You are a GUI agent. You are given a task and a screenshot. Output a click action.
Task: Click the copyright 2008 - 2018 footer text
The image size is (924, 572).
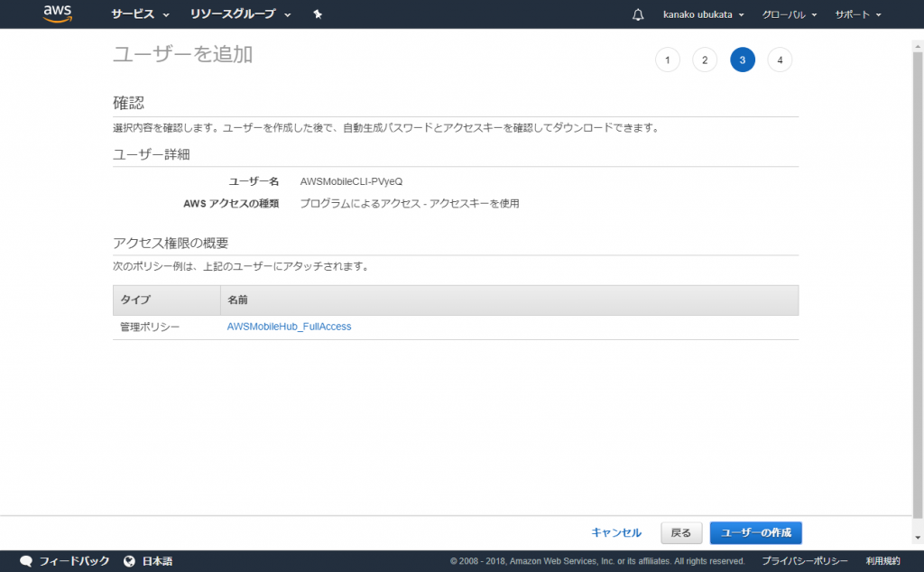point(597,561)
